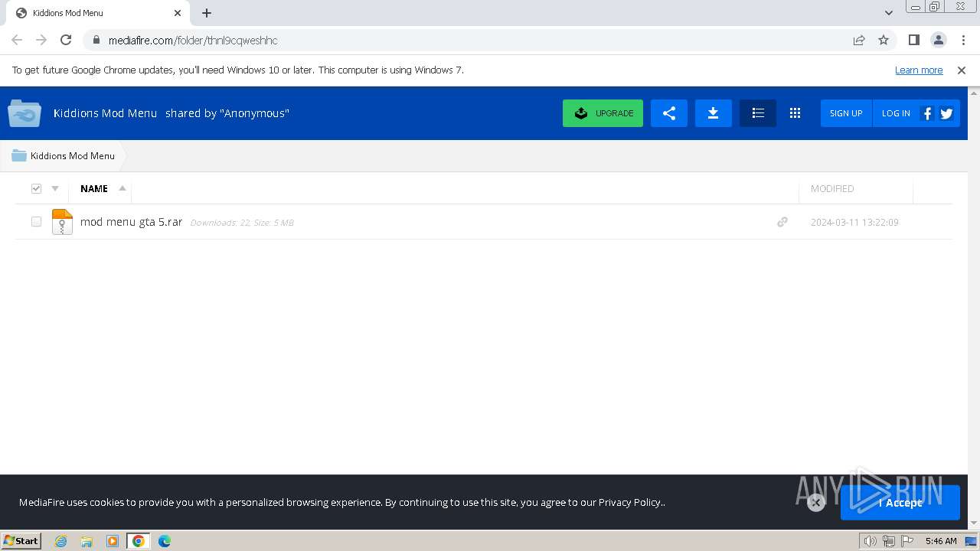Viewport: 980px width, 551px height.
Task: Check the box for mod menu gta 5.rar
Action: coord(36,222)
